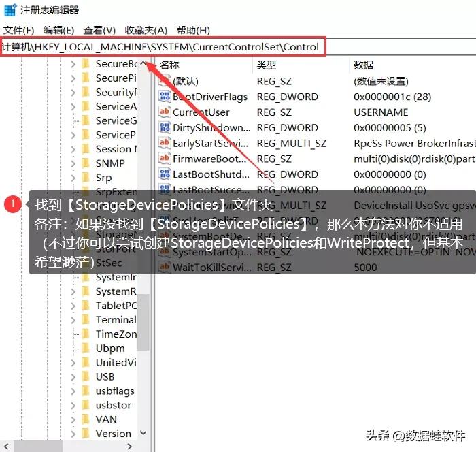This screenshot has height=452, width=476.
Task: Expand the usbstor tree node chevron
Action: tap(73, 406)
